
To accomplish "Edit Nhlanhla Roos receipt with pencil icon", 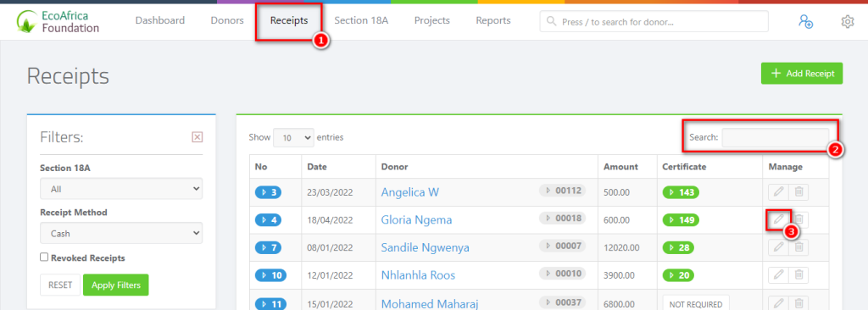I will pyautogui.click(x=778, y=275).
